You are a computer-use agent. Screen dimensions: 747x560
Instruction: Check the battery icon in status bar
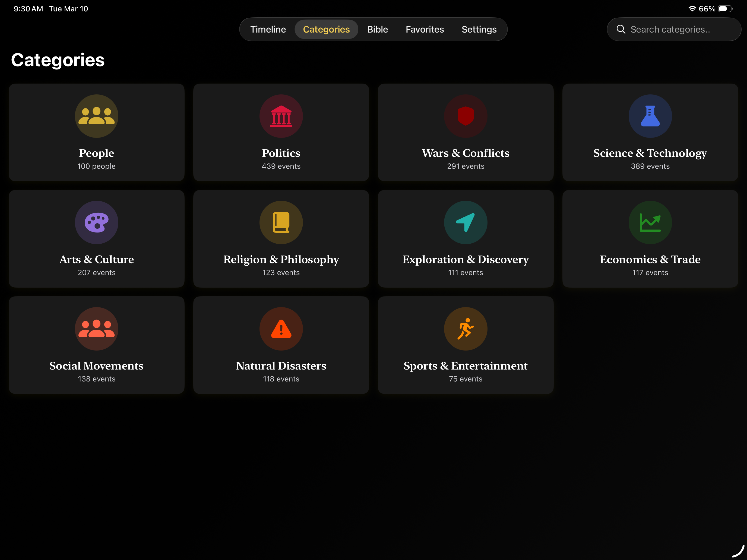725,9
